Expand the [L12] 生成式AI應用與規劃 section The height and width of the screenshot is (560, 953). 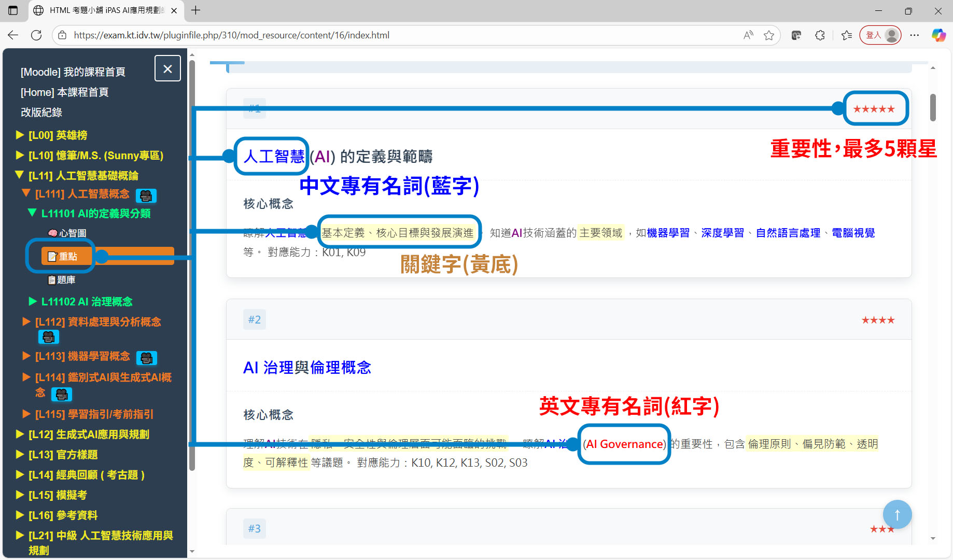(x=89, y=435)
